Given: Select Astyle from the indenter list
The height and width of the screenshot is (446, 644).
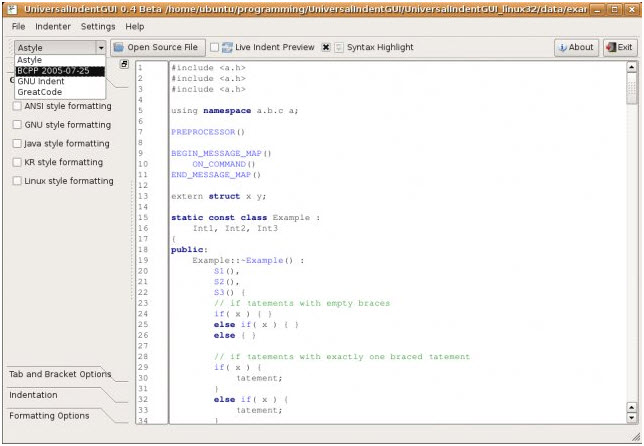Looking at the screenshot, I should pyautogui.click(x=60, y=60).
